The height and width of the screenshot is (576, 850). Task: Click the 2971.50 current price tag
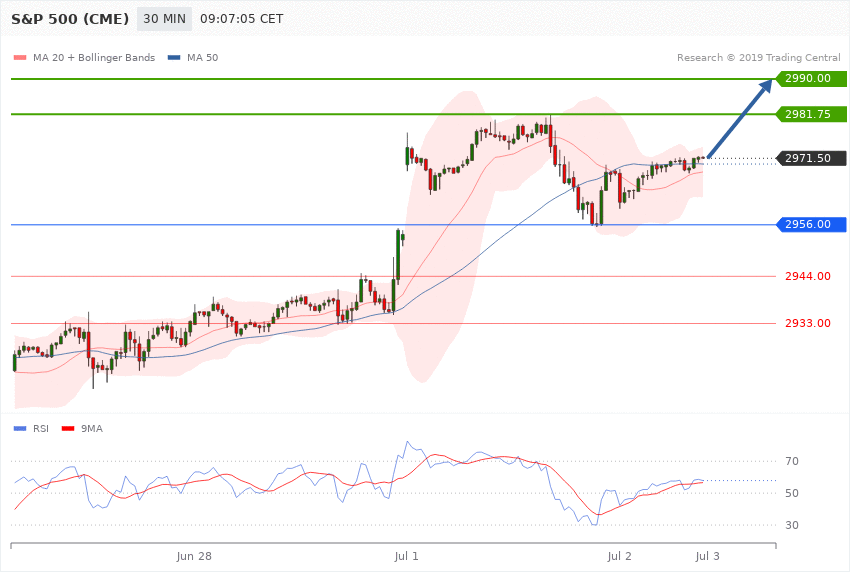click(812, 158)
